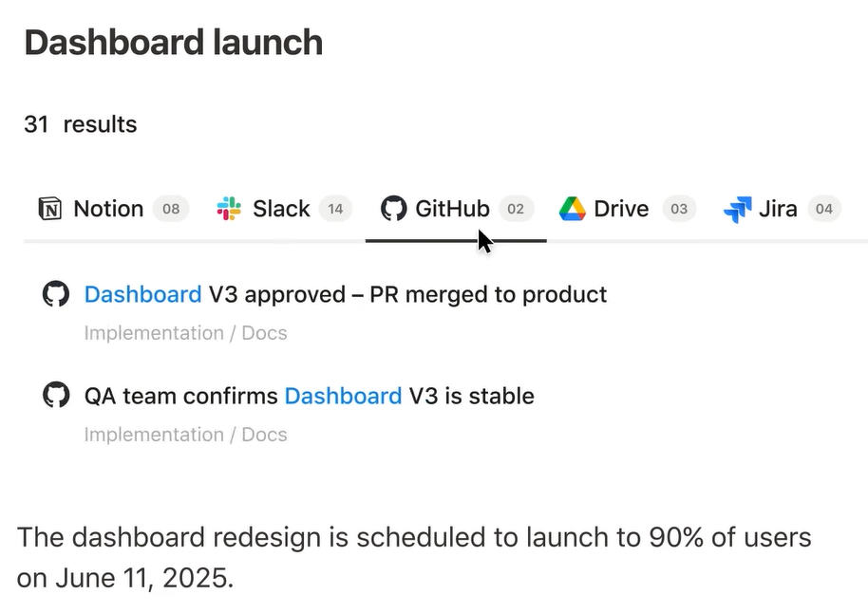868x613 pixels.
Task: Click GitHub icon beside QA team result
Action: pos(56,395)
